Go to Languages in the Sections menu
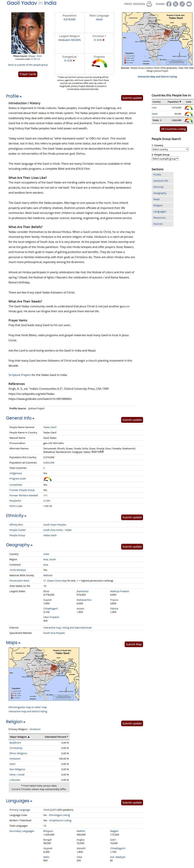The height and width of the screenshot is (868, 194). click(x=159, y=212)
